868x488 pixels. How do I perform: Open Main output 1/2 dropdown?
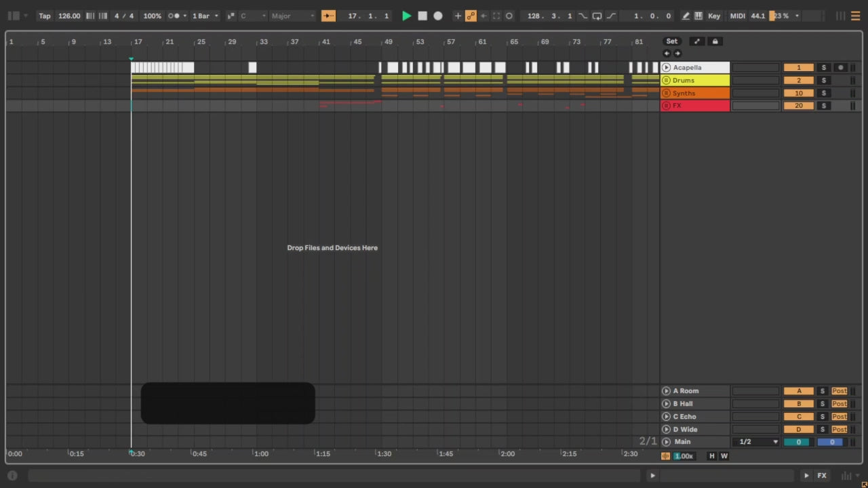click(755, 442)
